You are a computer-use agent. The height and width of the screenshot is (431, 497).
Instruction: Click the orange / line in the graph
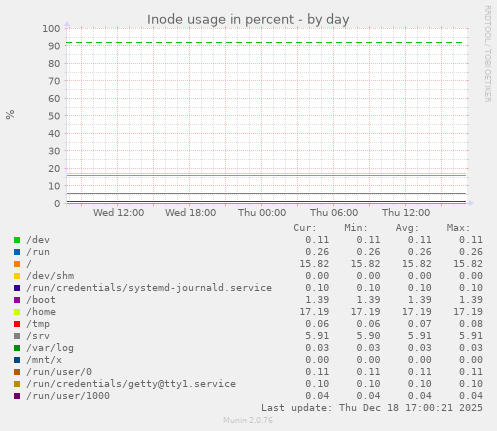[x=266, y=175]
